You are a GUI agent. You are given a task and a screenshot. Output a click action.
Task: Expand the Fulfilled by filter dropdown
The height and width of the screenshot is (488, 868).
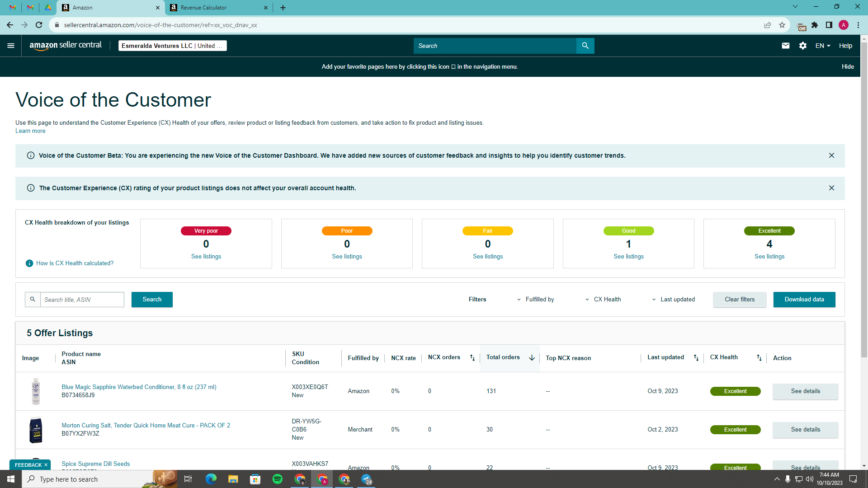[x=536, y=300]
